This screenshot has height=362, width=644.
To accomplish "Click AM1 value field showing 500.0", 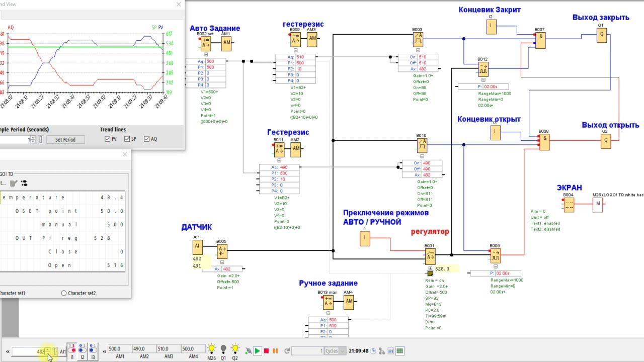I will tap(119, 349).
